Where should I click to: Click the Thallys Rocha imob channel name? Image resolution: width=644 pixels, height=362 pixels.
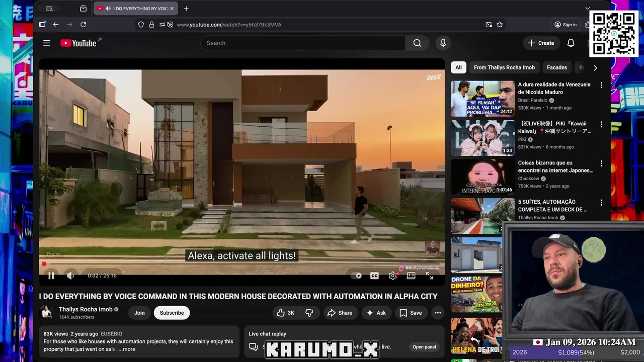pos(85,309)
